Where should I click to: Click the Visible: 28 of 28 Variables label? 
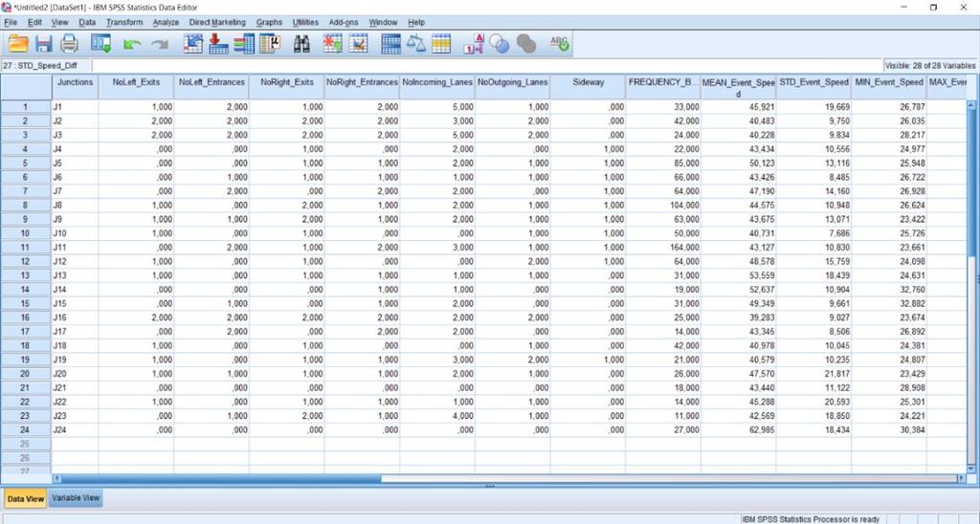(930, 66)
